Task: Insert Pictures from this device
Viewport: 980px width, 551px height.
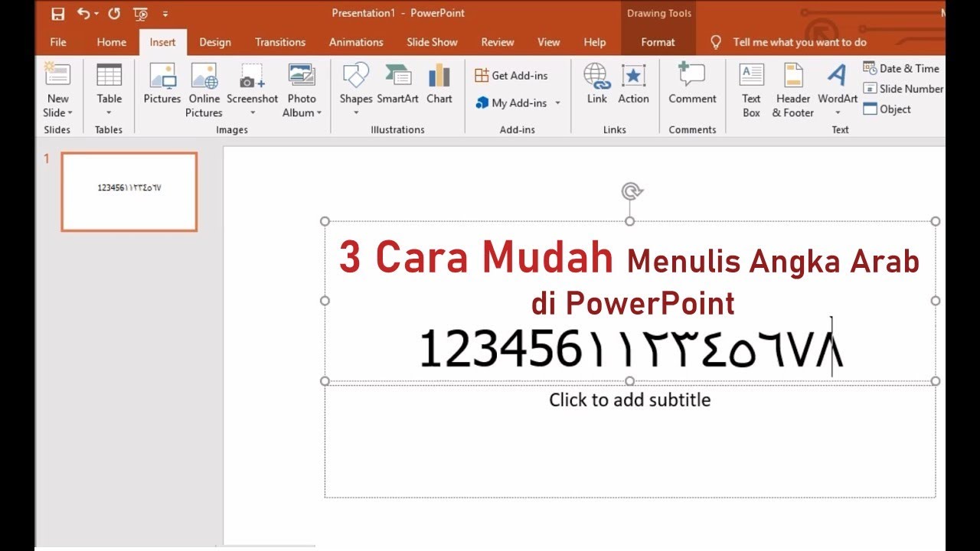Action: pyautogui.click(x=162, y=84)
